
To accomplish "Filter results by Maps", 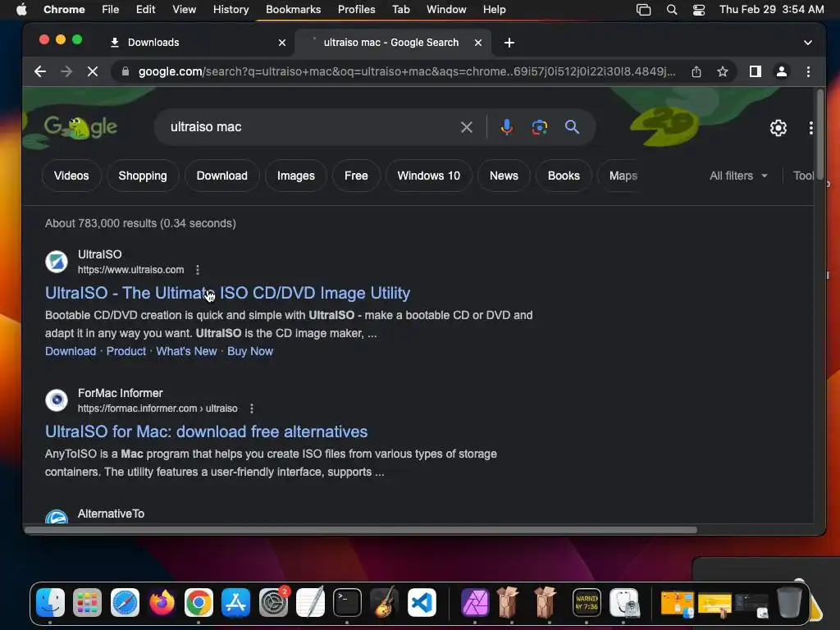I will (623, 176).
